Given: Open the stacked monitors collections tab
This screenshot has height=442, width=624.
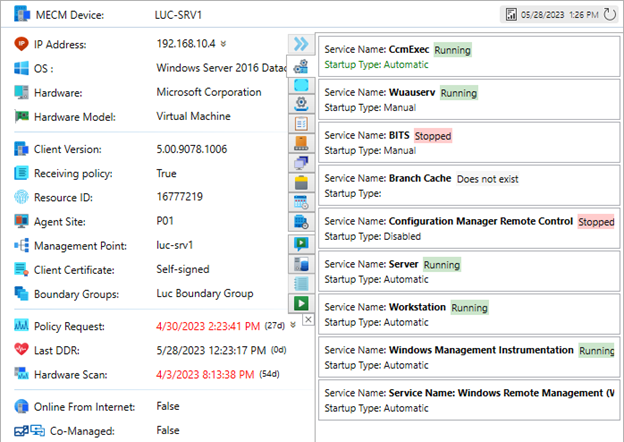Looking at the screenshot, I should tap(301, 163).
